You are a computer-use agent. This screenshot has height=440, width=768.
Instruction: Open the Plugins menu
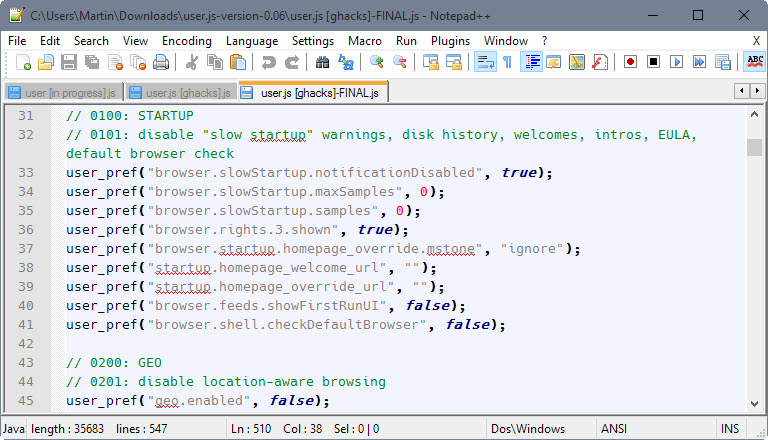click(x=450, y=41)
